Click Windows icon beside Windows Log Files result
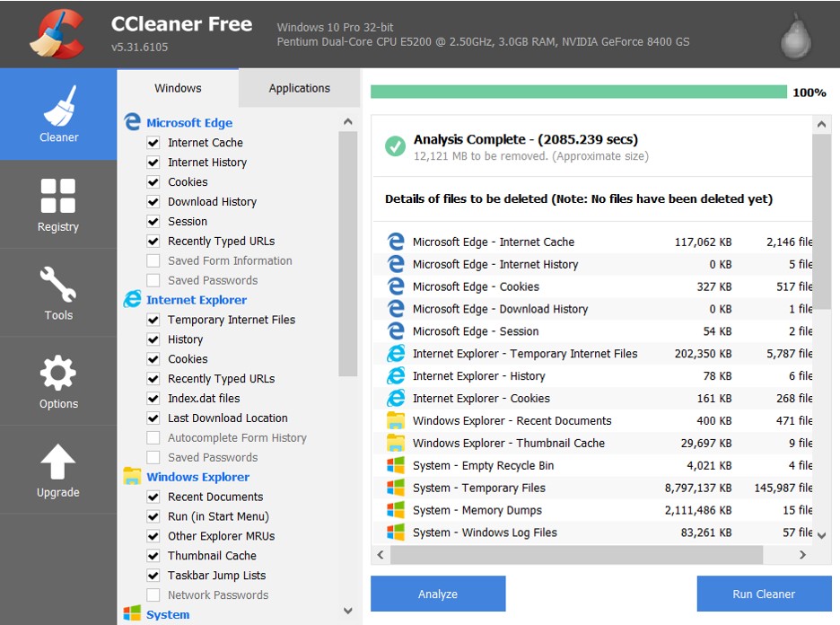The height and width of the screenshot is (625, 840). pos(396,533)
